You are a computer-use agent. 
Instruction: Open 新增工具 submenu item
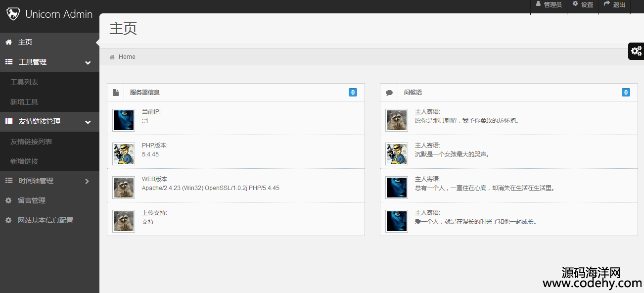pos(49,102)
